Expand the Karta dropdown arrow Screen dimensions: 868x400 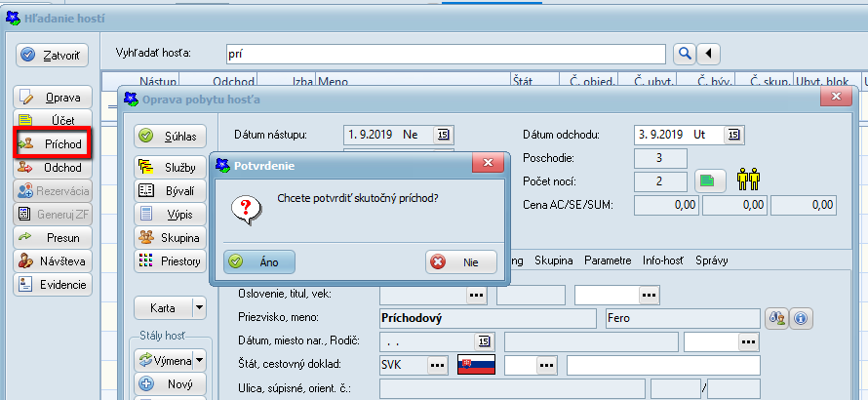(x=200, y=307)
